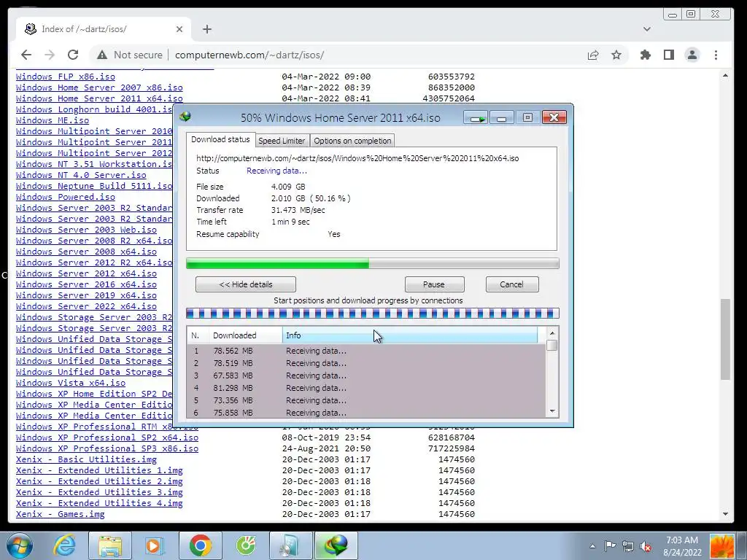Open Chrome extensions puzzle icon
Viewport: 747px width, 560px height.
[x=646, y=55]
